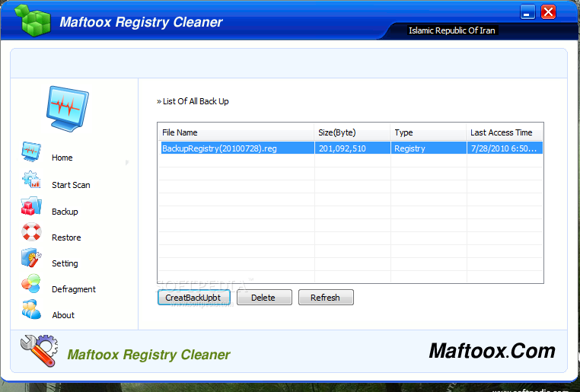Click the Home monitor icon in sidebar
The height and width of the screenshot is (392, 580).
31,151
